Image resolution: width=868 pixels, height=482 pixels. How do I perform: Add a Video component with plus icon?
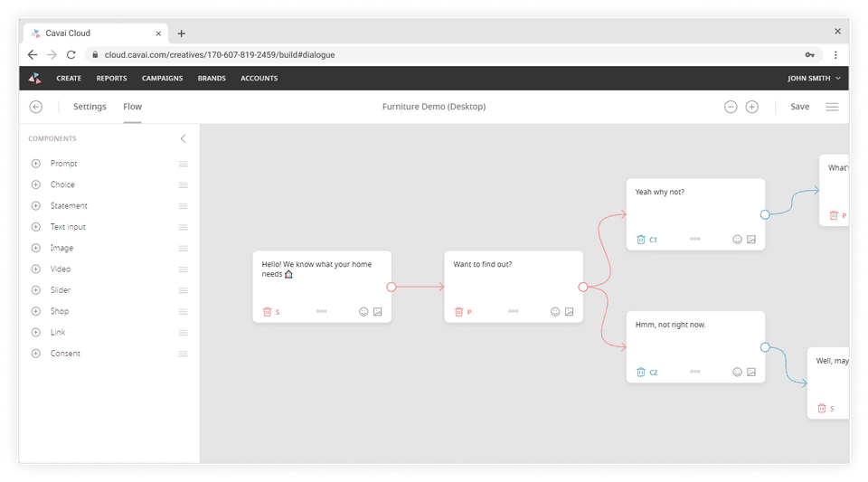pyautogui.click(x=36, y=269)
